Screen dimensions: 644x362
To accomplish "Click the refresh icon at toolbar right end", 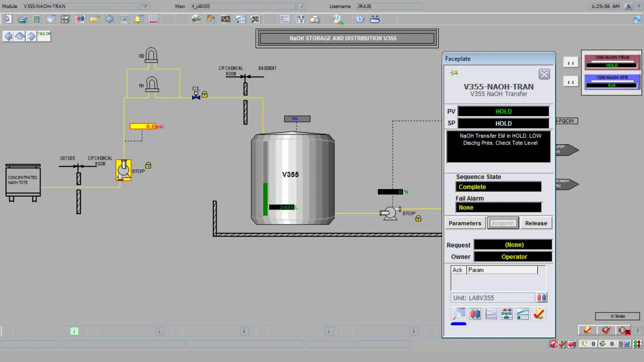I will pyautogui.click(x=637, y=19).
